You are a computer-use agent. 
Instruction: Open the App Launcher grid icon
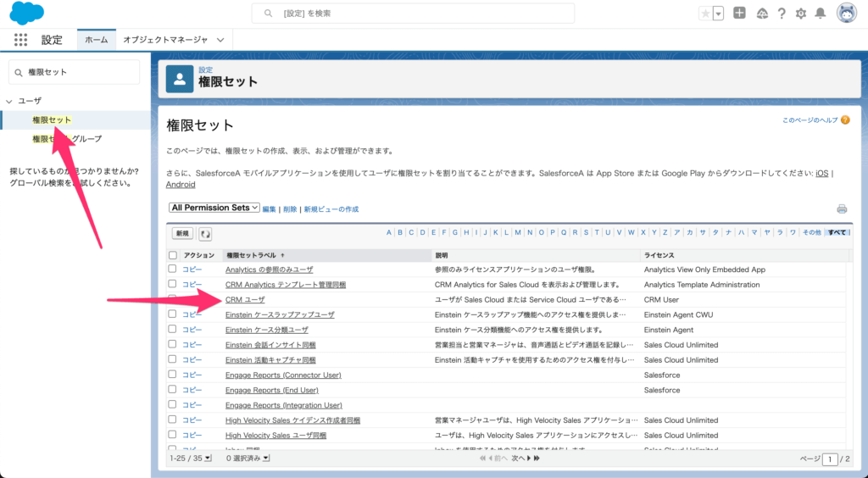[20, 40]
